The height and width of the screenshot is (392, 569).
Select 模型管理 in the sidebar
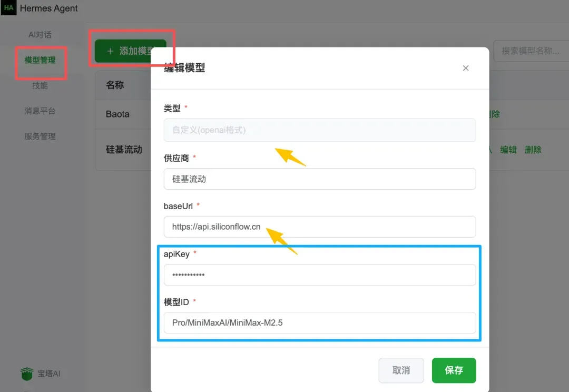click(x=40, y=60)
